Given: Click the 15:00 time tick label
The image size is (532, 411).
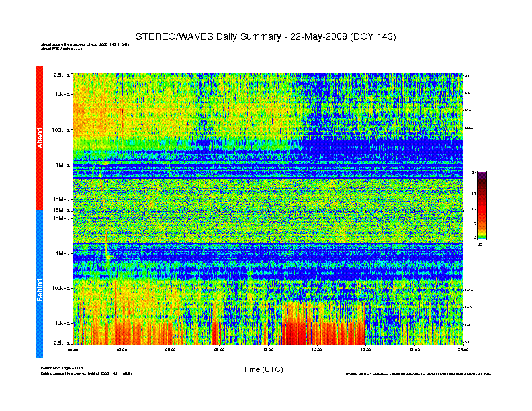Looking at the screenshot, I should [317, 349].
